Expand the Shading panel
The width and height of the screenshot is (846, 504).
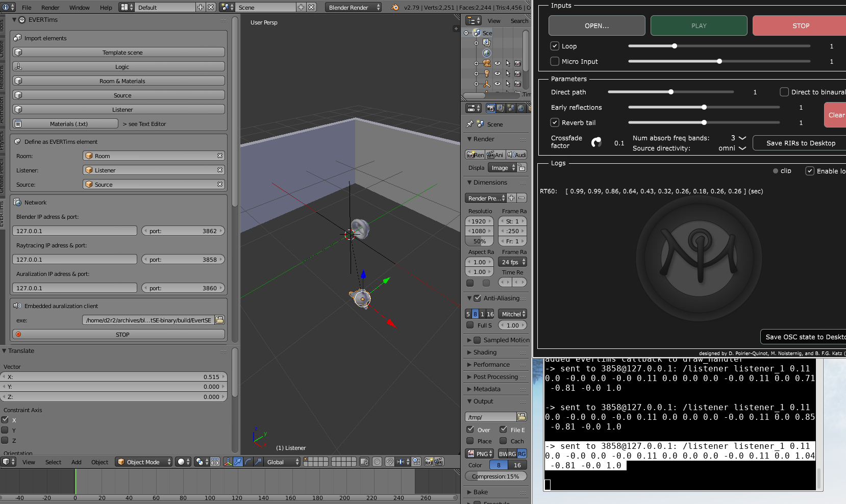pos(485,352)
